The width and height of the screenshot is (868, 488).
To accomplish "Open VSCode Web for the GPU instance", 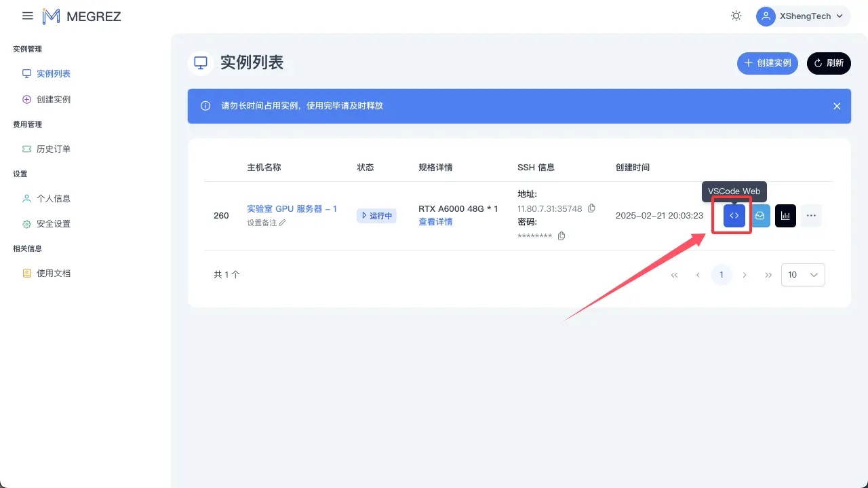I will pos(733,215).
